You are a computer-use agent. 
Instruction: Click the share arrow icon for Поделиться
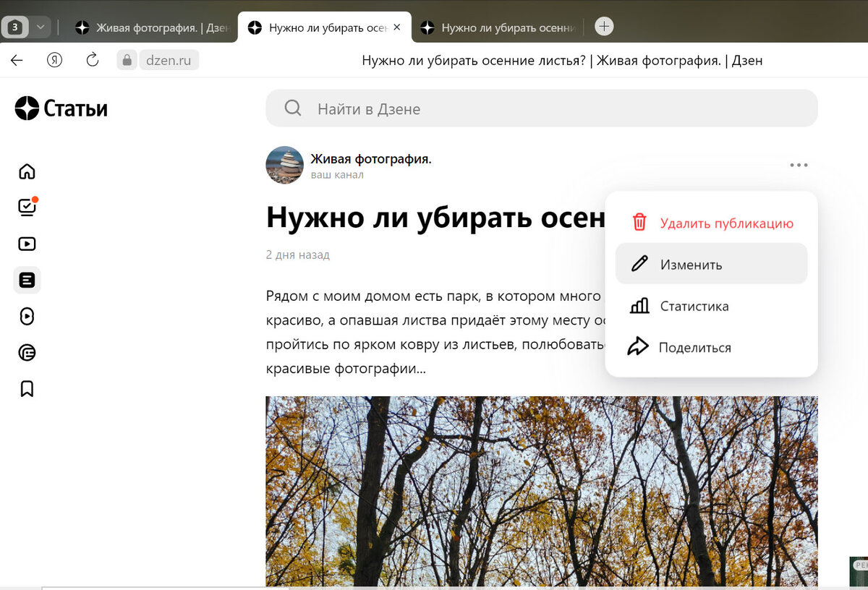point(638,347)
